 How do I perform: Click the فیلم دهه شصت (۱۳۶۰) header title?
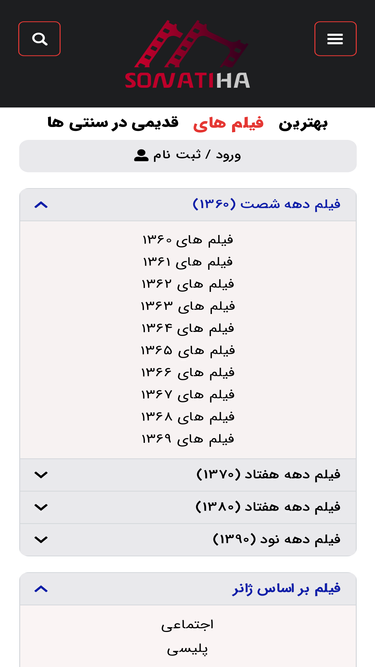coord(267,205)
